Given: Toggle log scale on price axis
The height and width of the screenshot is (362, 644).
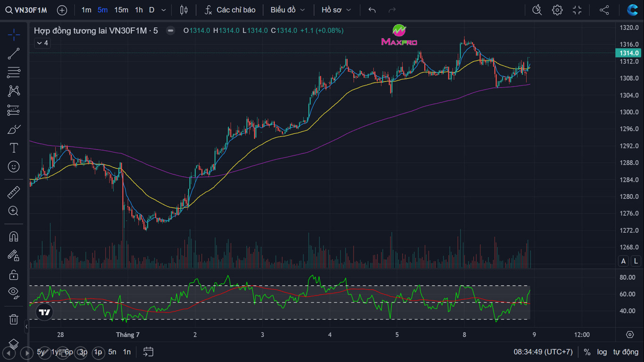Looking at the screenshot, I should pos(602,352).
